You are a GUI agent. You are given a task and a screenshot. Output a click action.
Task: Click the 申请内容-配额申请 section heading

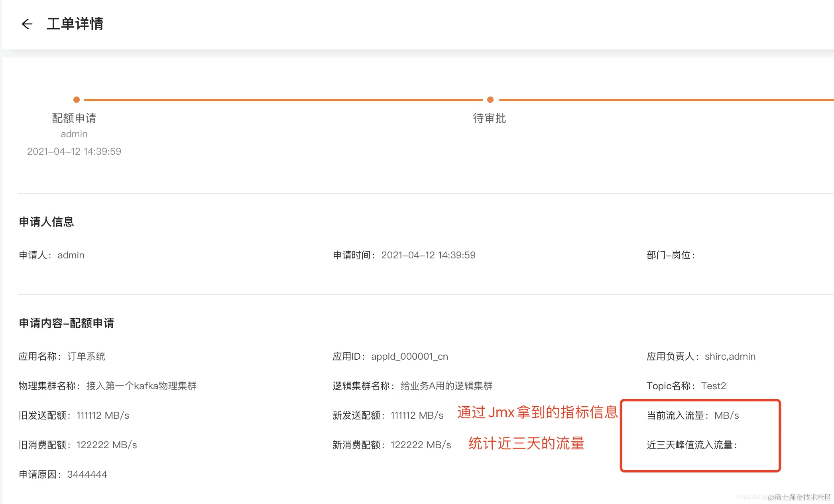coord(67,323)
